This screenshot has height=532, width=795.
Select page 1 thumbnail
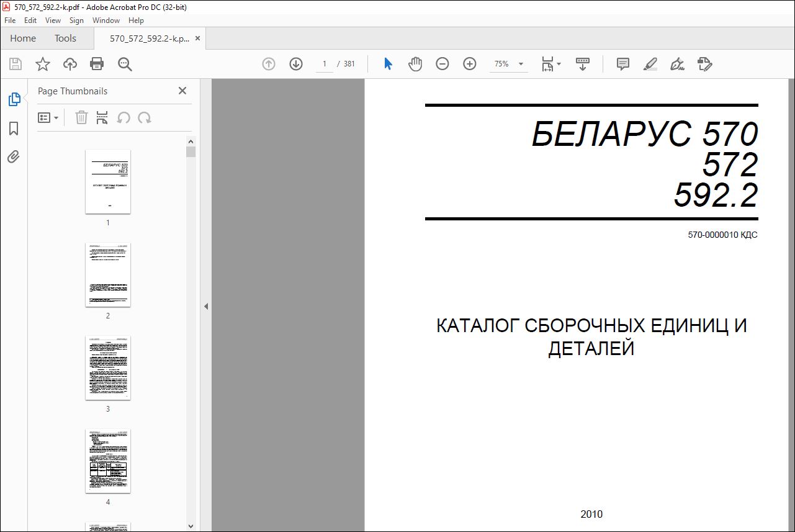(x=108, y=181)
